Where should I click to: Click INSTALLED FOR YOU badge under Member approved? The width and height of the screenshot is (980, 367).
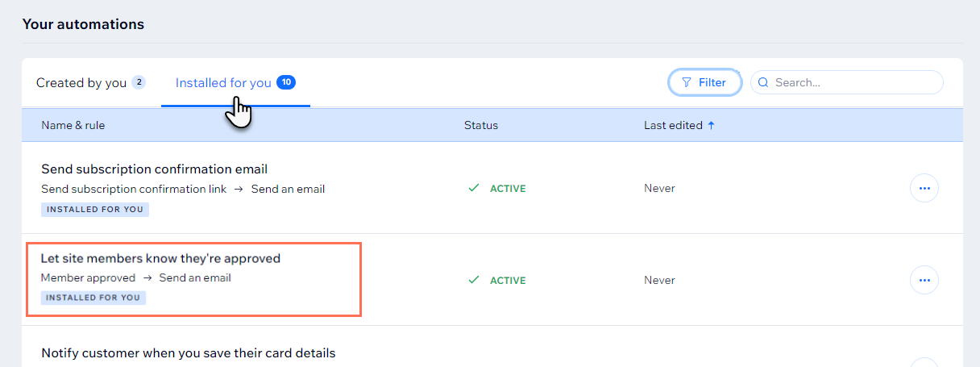[x=93, y=298]
